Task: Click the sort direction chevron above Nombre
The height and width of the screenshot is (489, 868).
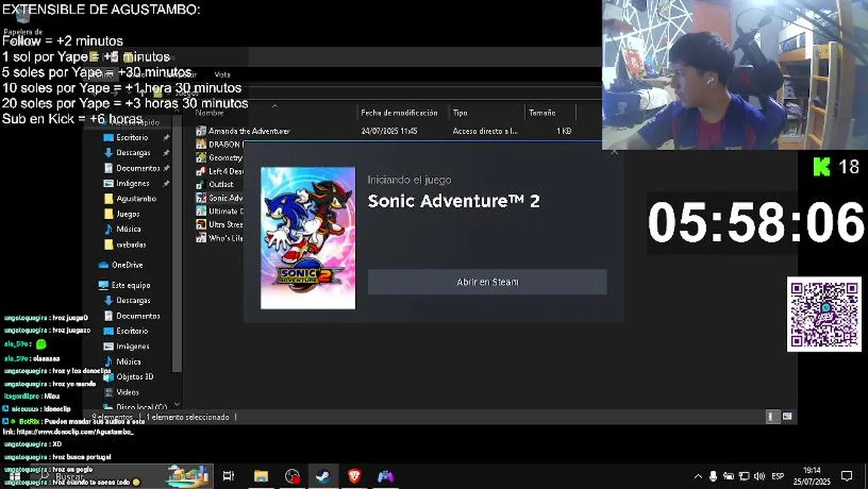Action: tap(275, 106)
